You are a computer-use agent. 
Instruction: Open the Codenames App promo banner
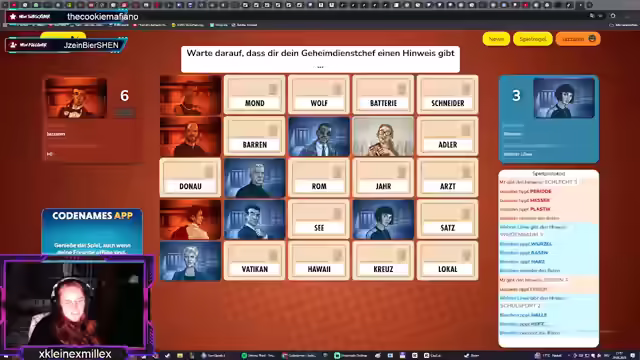[92, 232]
